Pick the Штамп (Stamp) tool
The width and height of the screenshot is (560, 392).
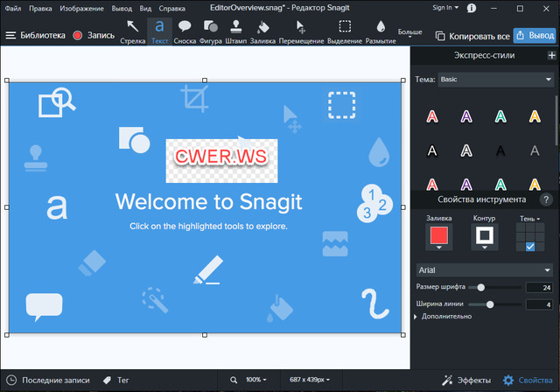pos(236,31)
